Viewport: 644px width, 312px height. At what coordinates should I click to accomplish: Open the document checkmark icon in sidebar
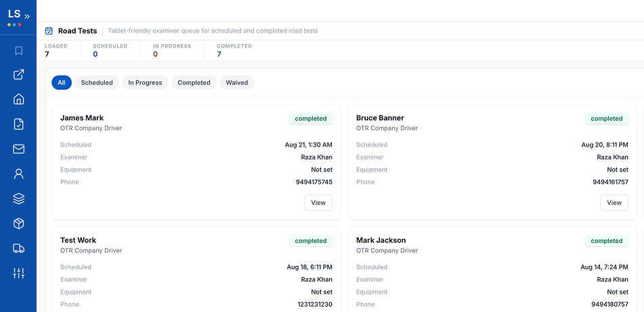18,124
